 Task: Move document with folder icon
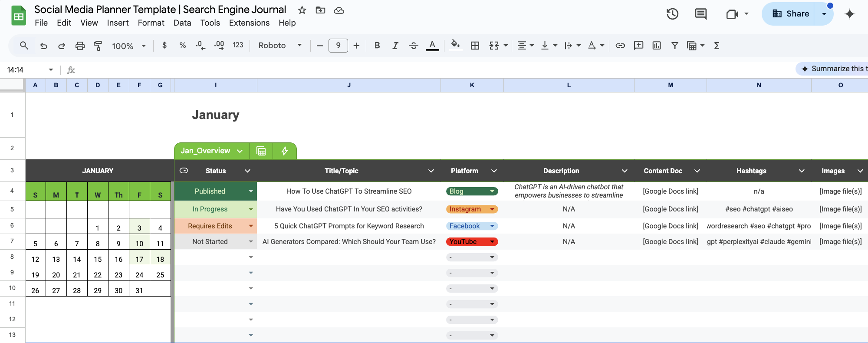click(320, 10)
